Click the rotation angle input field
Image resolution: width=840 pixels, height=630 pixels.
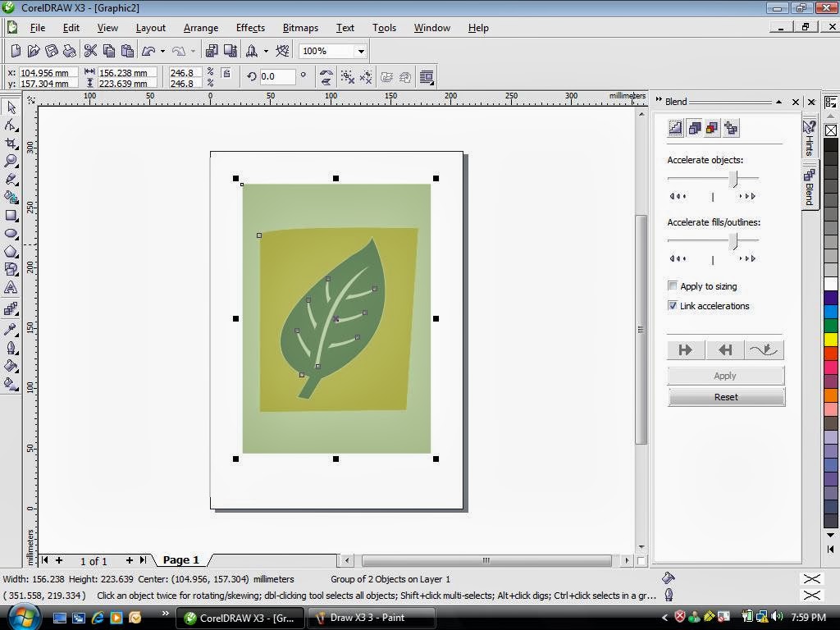coord(277,76)
